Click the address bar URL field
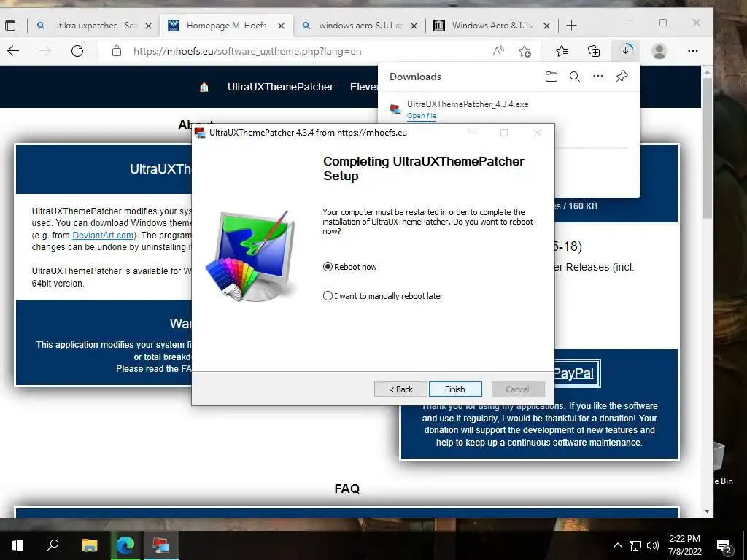747x560 pixels. [305, 52]
